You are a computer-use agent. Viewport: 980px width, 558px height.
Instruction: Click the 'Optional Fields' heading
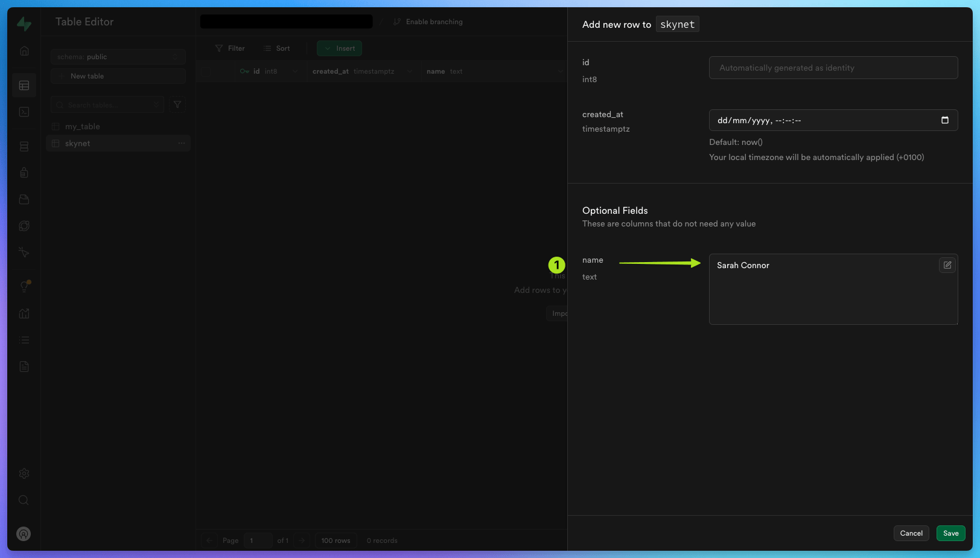[615, 210]
